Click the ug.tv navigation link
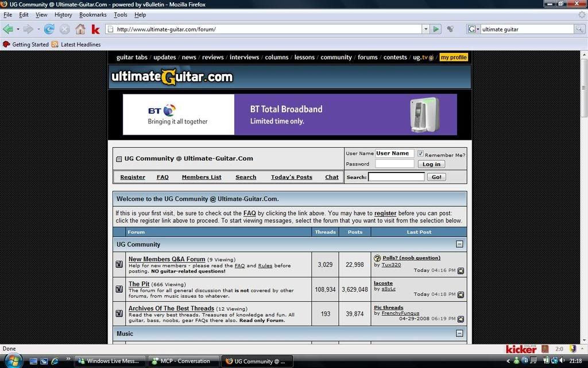The width and height of the screenshot is (588, 368). pyautogui.click(x=423, y=57)
